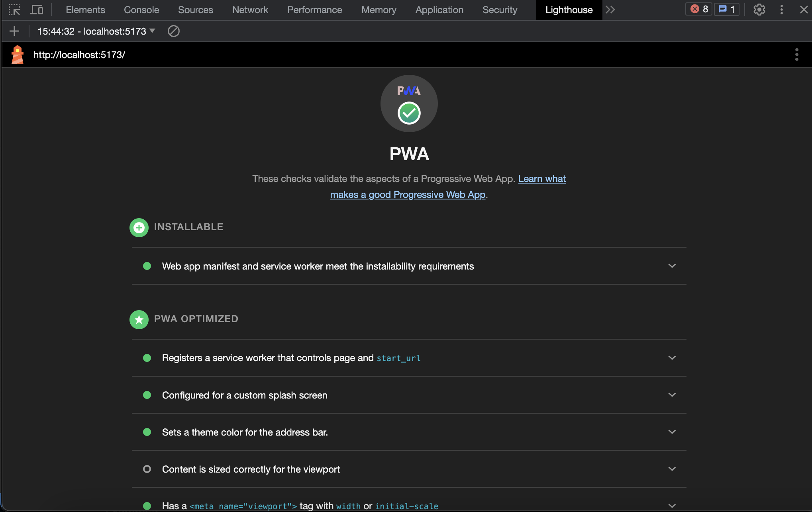812x512 pixels.
Task: Click the inspect element picker icon
Action: (x=14, y=10)
